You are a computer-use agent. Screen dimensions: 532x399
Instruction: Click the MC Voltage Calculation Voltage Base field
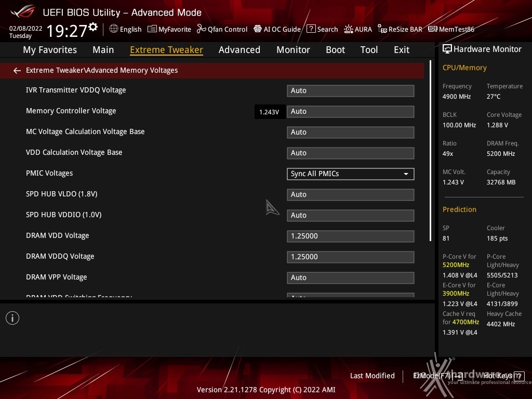pos(351,132)
